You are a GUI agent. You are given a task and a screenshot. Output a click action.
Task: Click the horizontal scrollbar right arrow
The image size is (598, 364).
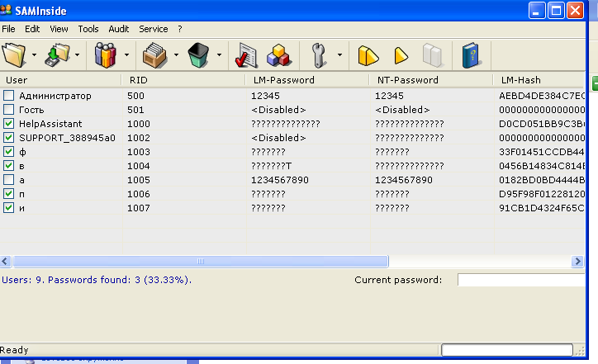[x=577, y=261]
